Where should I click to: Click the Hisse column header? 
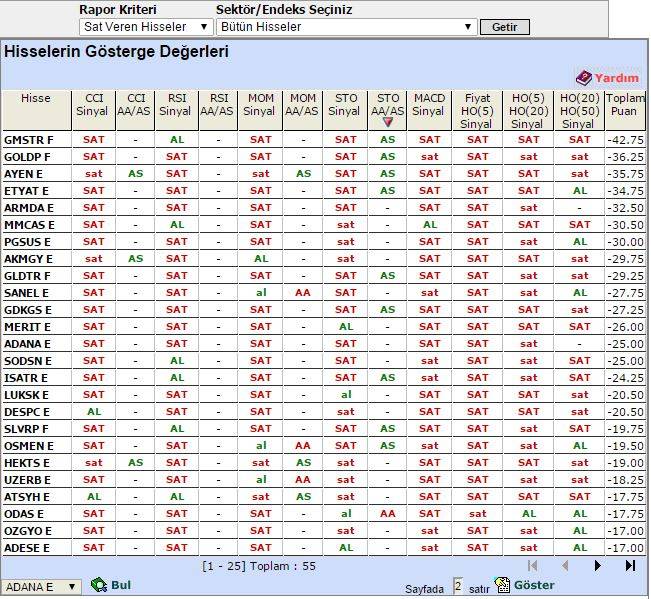pos(36,99)
